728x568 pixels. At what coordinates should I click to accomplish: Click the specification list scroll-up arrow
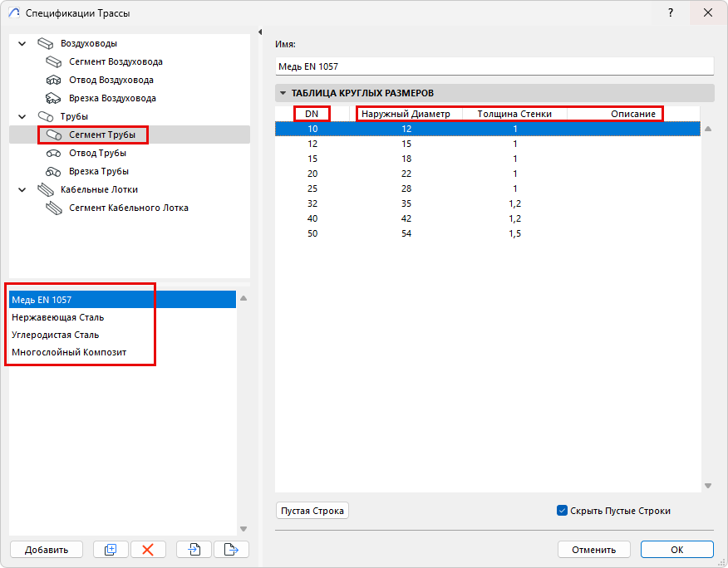(x=243, y=298)
